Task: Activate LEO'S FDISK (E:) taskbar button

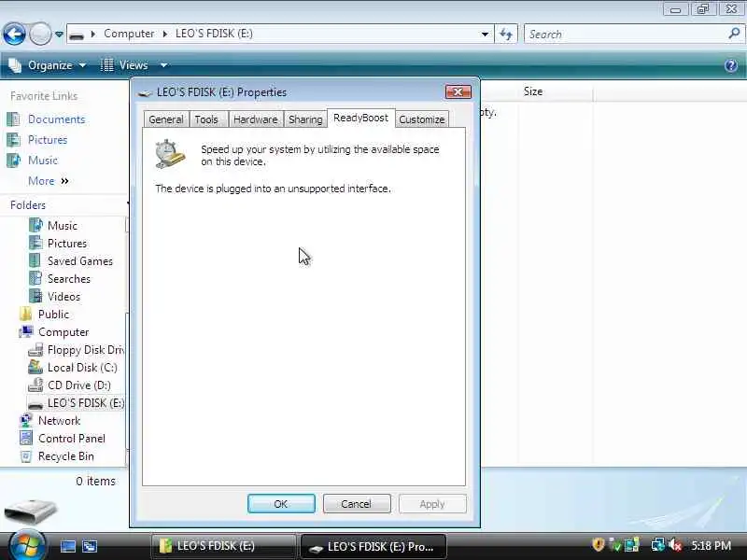Action: point(223,546)
